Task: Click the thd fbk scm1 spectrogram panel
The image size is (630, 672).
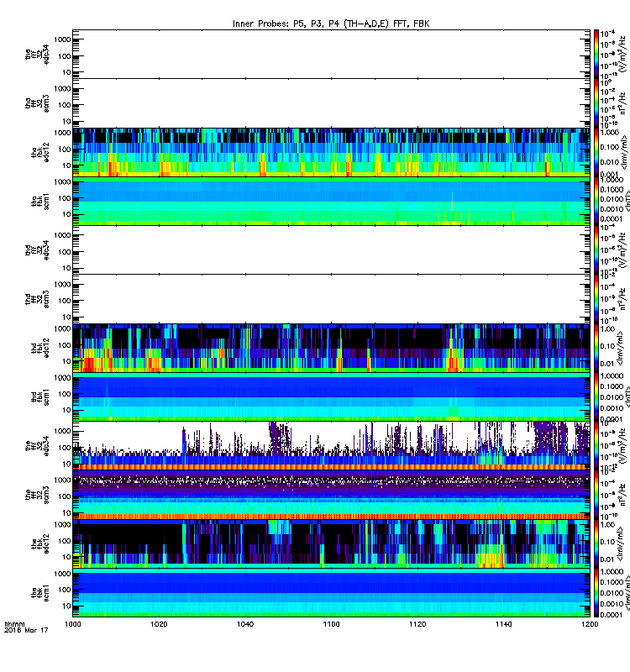Action: (x=331, y=396)
